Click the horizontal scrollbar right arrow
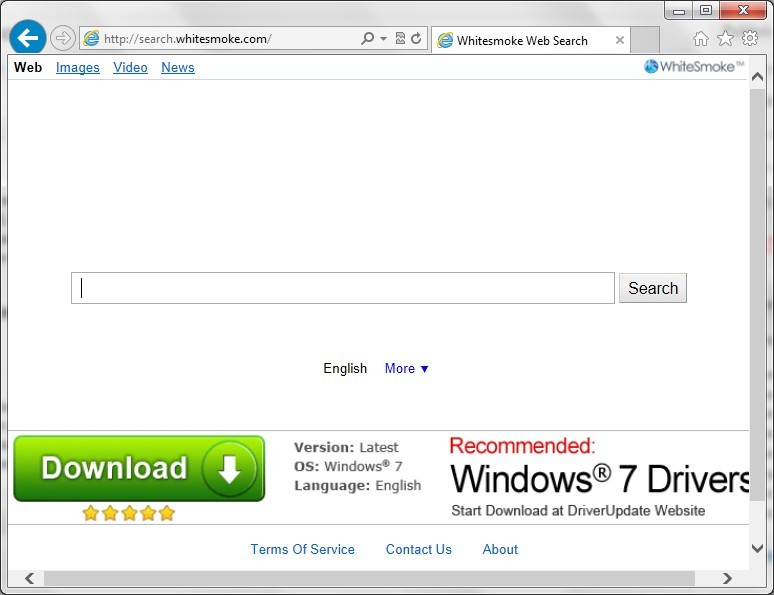This screenshot has height=595, width=774. tap(727, 578)
